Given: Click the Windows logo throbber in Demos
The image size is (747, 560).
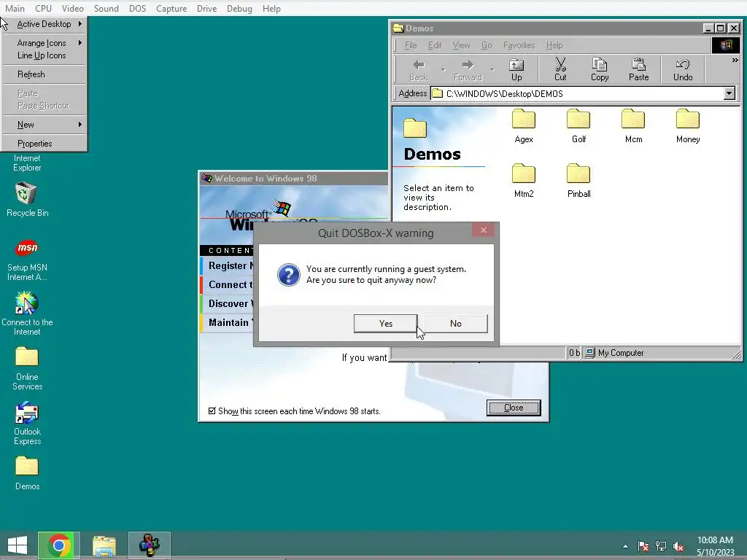Looking at the screenshot, I should pos(726,45).
